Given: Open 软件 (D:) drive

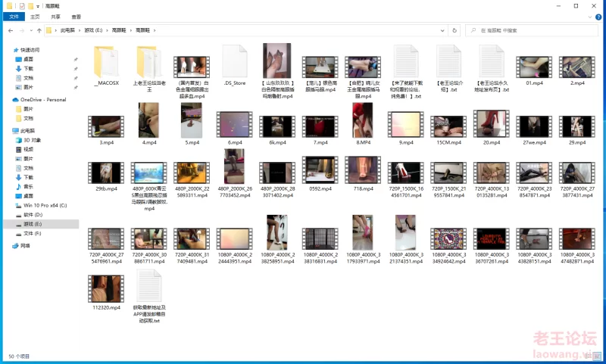Looking at the screenshot, I should (33, 215).
